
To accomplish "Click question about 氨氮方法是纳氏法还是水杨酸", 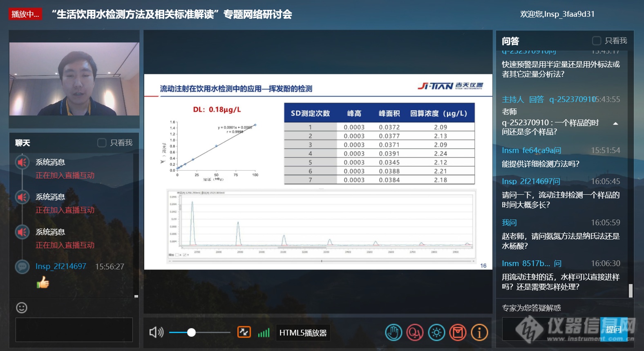I will tap(561, 241).
